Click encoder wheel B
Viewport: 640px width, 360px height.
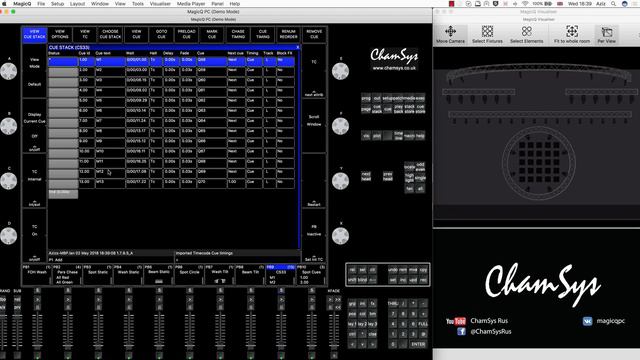click(9, 126)
